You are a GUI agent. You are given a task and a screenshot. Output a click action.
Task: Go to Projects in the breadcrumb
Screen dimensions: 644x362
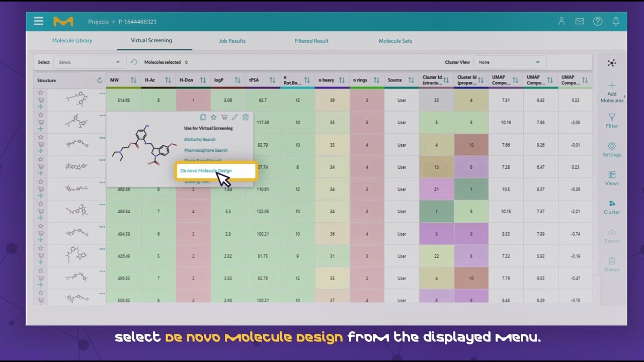98,22
